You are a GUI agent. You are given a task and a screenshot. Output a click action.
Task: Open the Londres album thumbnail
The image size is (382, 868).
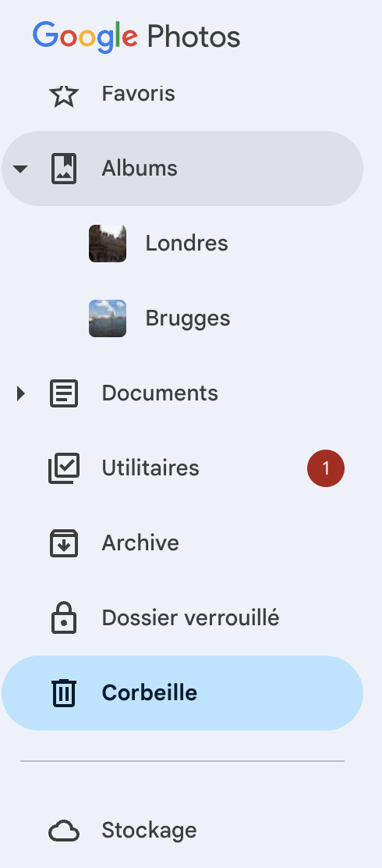108,244
